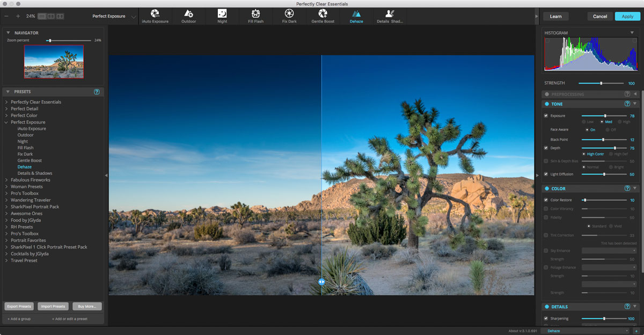Expand the Fabulous Fireworks preset group
This screenshot has width=644, height=335.
click(x=6, y=180)
